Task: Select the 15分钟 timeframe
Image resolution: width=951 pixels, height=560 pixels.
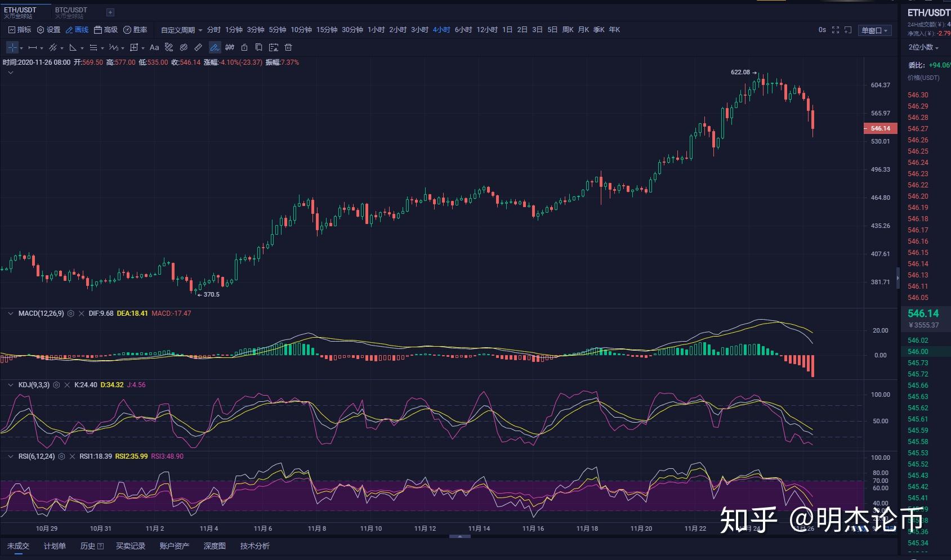Action: pos(327,30)
